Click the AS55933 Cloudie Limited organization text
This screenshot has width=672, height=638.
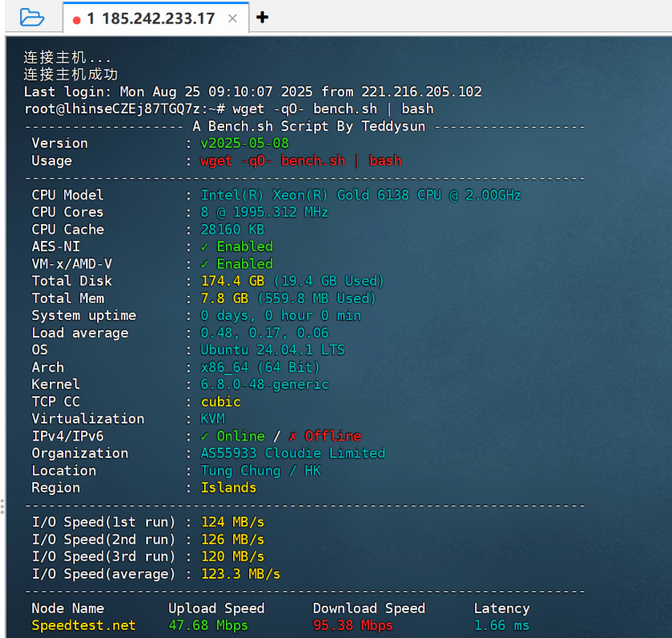point(293,453)
